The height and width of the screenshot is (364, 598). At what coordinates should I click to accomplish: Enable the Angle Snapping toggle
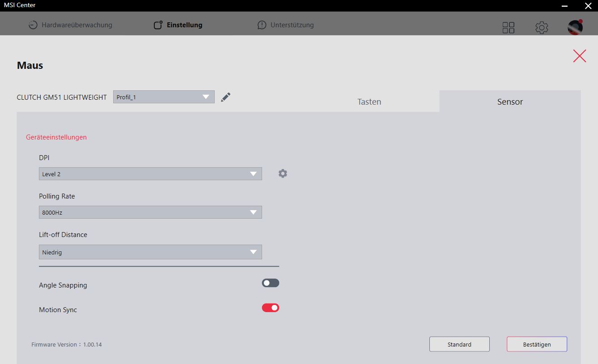[x=271, y=283]
